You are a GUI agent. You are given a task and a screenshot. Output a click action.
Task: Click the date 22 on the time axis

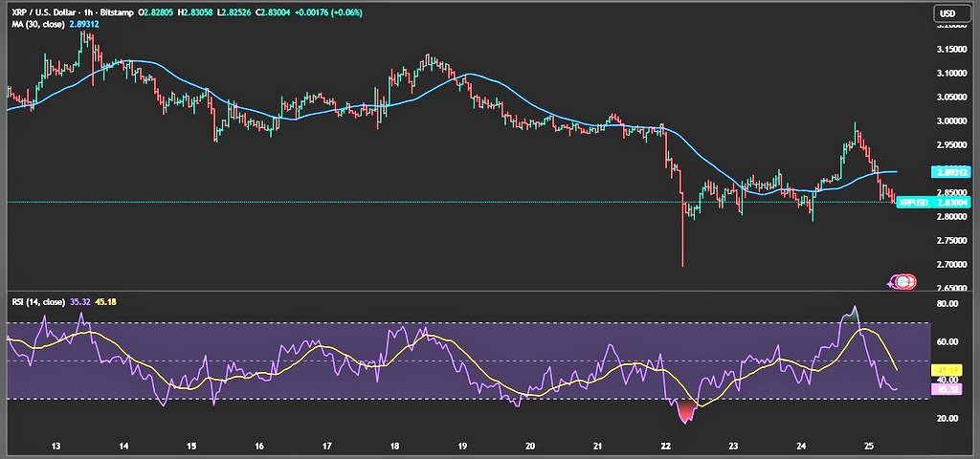tap(664, 447)
